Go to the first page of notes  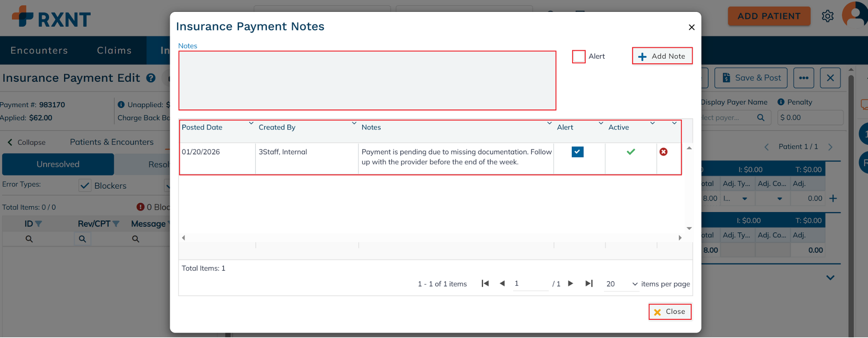click(485, 283)
